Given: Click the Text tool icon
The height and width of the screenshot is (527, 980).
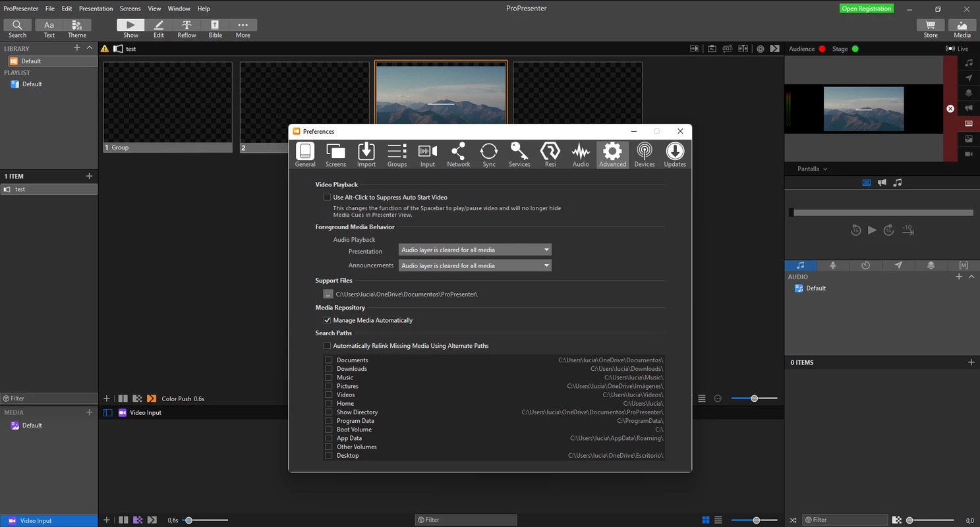Looking at the screenshot, I should pyautogui.click(x=49, y=28).
